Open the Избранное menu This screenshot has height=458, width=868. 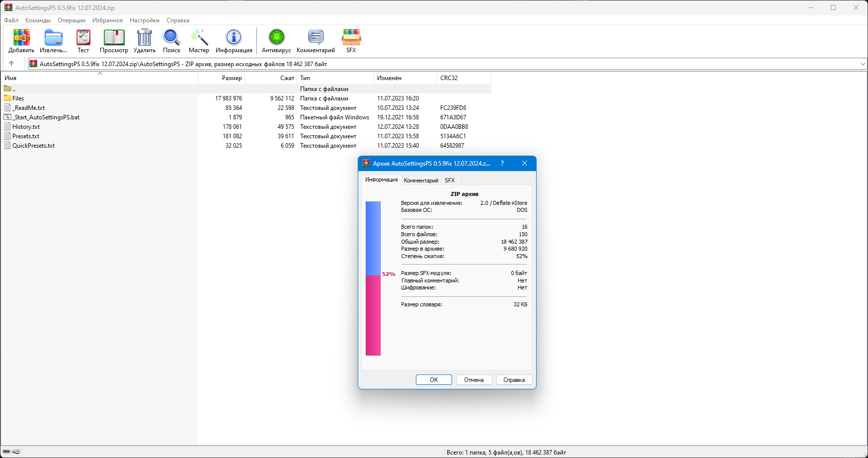[108, 20]
